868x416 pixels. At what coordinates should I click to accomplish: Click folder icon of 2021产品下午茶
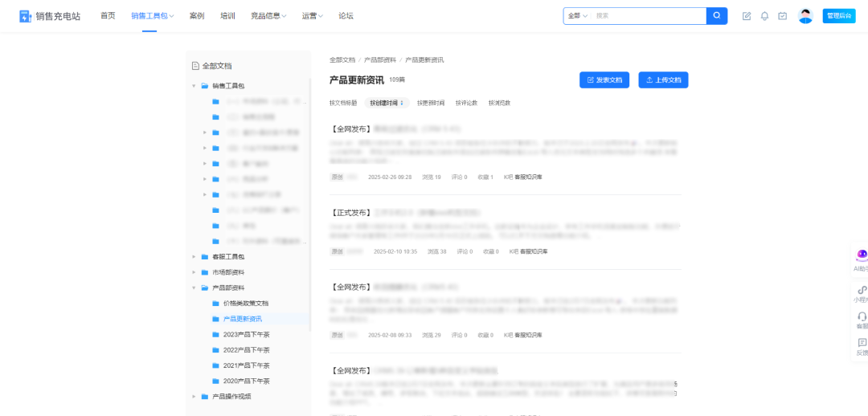(215, 365)
